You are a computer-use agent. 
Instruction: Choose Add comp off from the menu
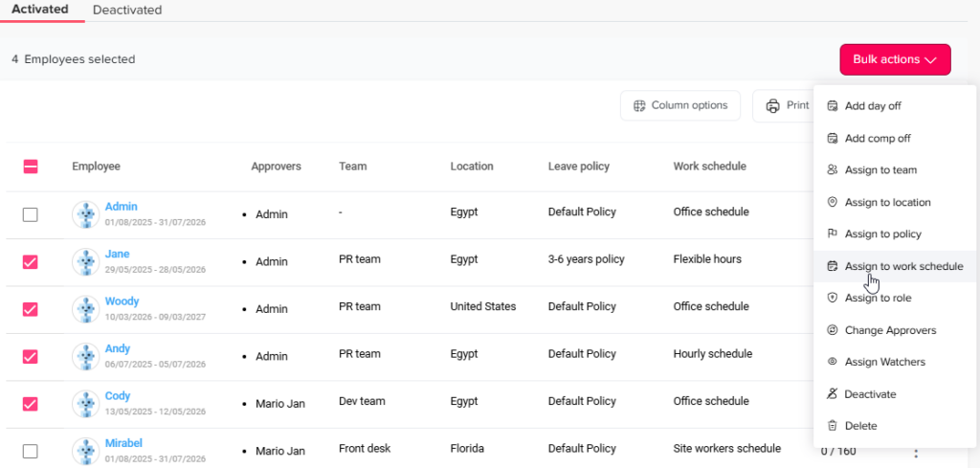895,138
